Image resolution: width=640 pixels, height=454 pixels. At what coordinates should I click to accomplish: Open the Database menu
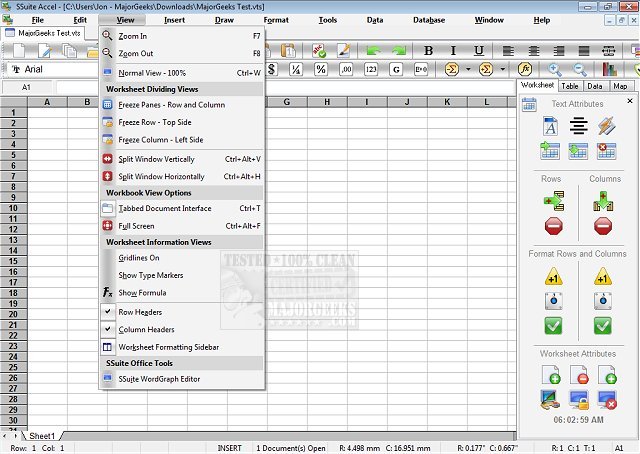pyautogui.click(x=429, y=20)
